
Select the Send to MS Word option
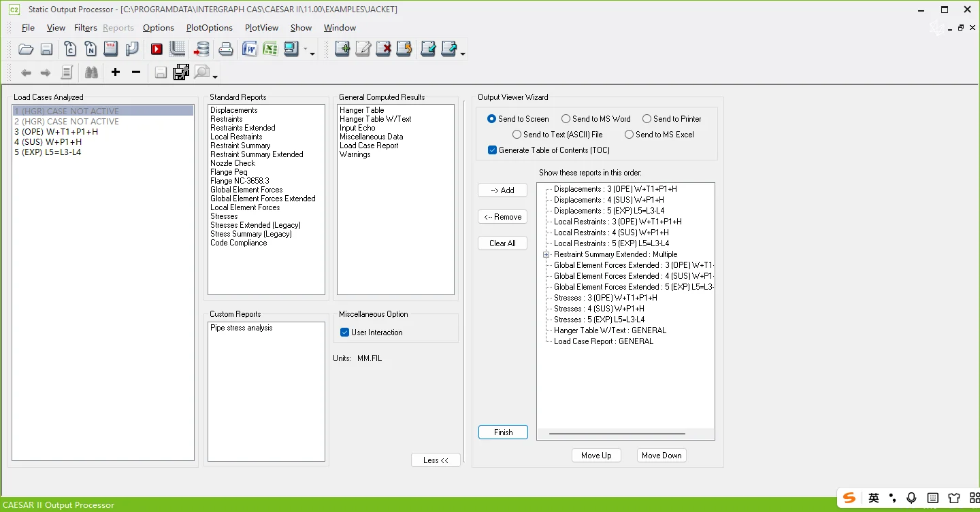pyautogui.click(x=566, y=119)
